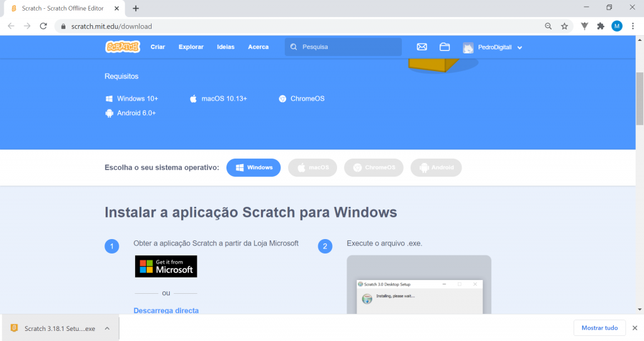Close the downloads bar with the X

tap(635, 328)
